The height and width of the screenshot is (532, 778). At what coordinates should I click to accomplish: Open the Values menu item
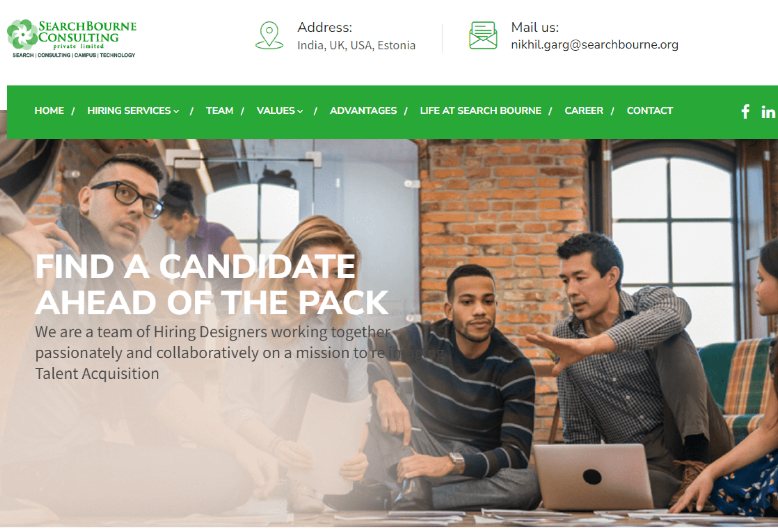pyautogui.click(x=276, y=111)
